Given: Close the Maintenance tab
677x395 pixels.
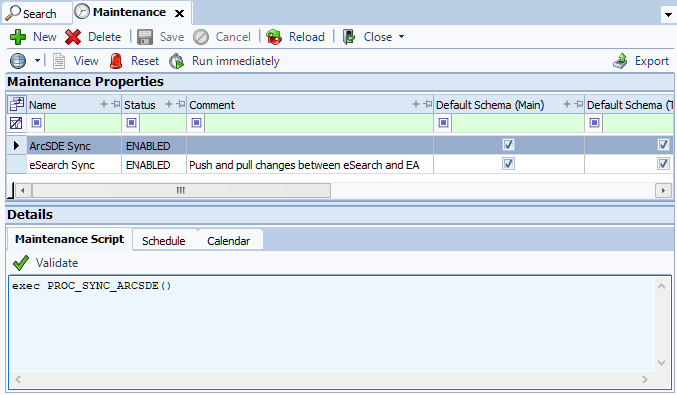Looking at the screenshot, I should coord(179,14).
